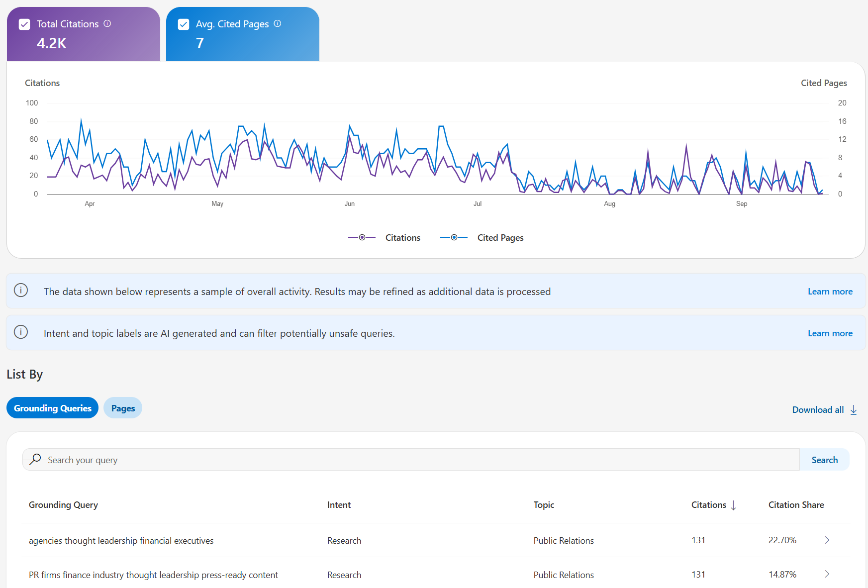Click the Citation Share column header
The width and height of the screenshot is (868, 588).
[796, 505]
